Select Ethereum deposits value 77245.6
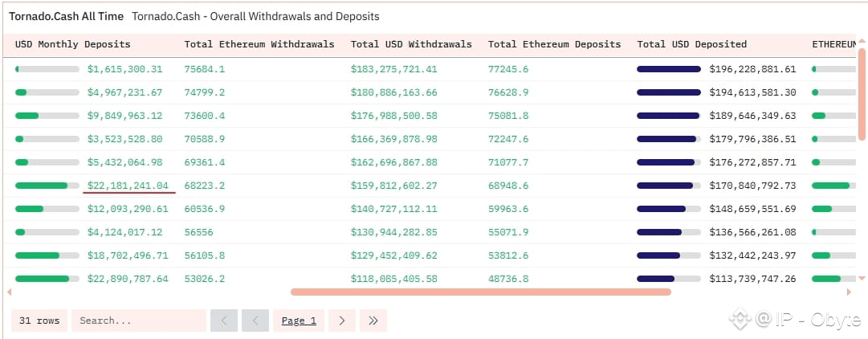Image resolution: width=868 pixels, height=339 pixels. coord(508,69)
